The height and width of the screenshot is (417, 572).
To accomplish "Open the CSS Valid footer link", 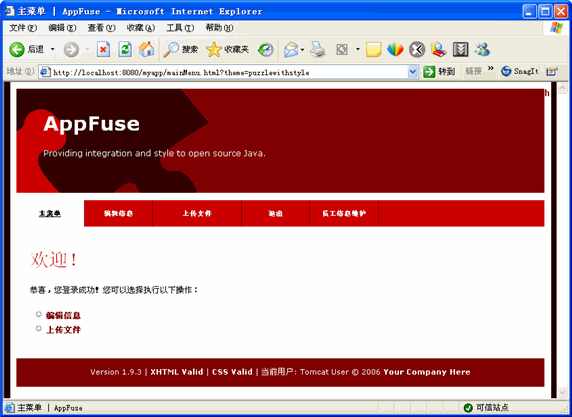I will coord(232,372).
